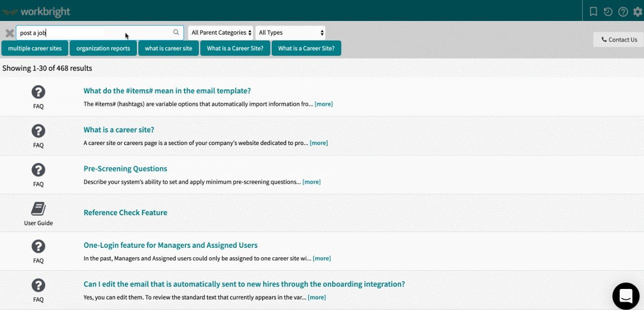Open 'One-Login feature for Managers and Assigned Users'
This screenshot has width=644, height=310.
tap(170, 245)
